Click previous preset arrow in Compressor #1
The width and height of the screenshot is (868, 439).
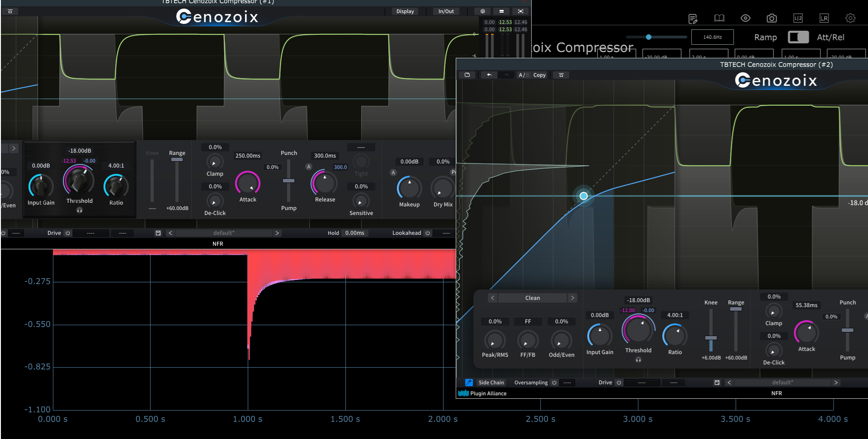tap(170, 233)
